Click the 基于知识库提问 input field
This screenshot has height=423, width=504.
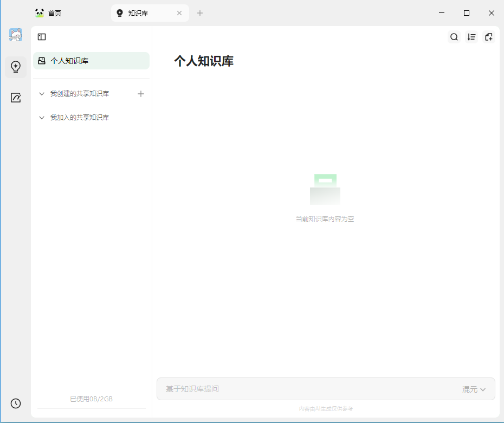tap(271, 389)
